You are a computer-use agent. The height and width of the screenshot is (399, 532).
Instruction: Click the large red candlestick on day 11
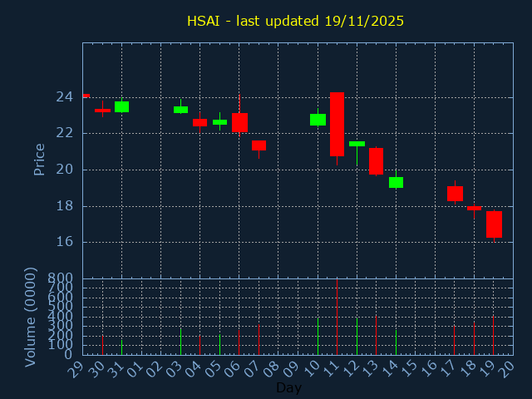tap(337, 124)
